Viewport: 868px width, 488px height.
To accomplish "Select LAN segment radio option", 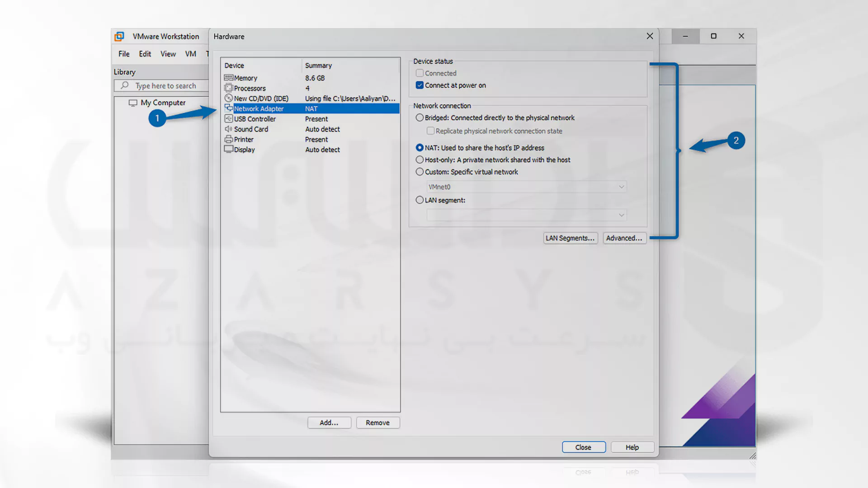I will click(x=420, y=200).
